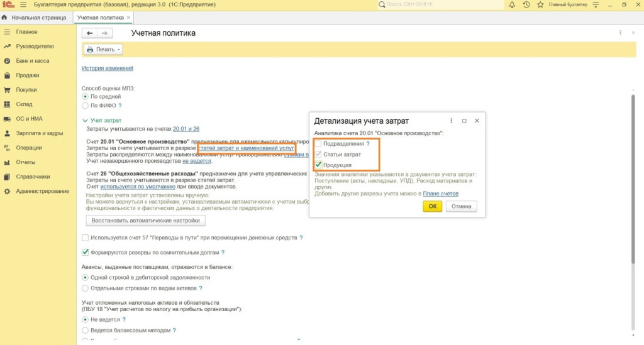Close the Учетная политика tab
The height and width of the screenshot is (345, 644).
point(128,18)
